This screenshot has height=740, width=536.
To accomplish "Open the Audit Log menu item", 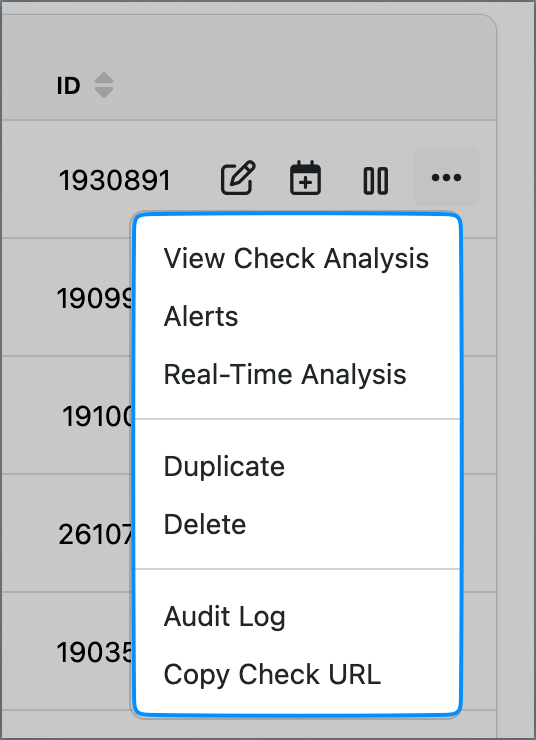I will [x=296, y=616].
